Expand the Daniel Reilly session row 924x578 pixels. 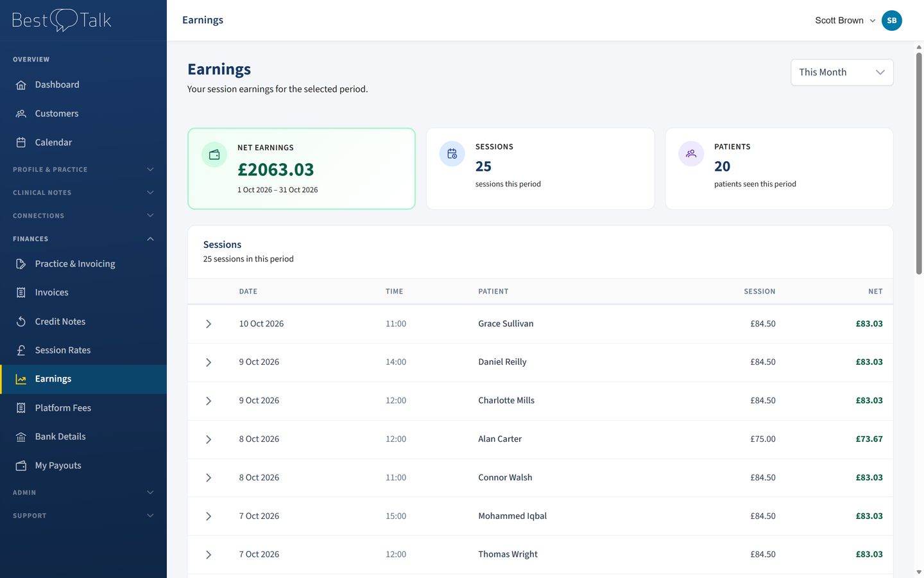209,363
